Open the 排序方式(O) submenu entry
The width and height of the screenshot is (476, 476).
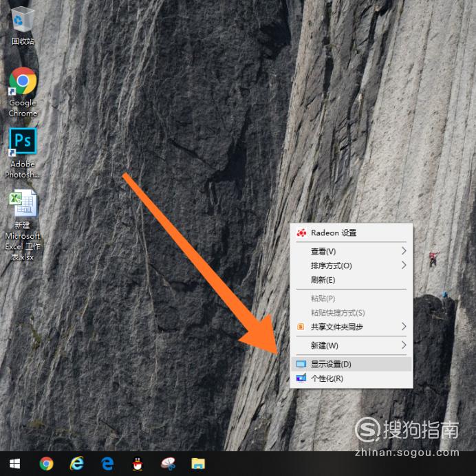click(x=351, y=266)
